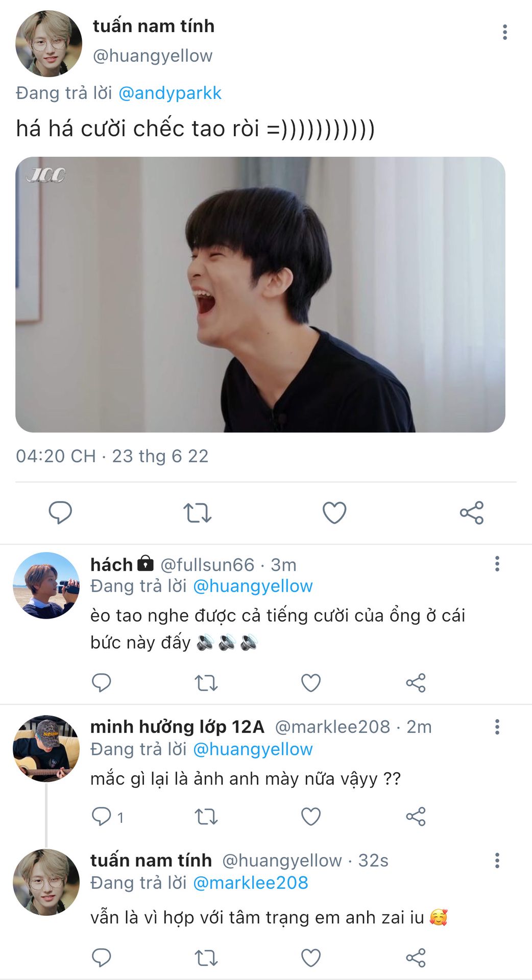Reply to the main tweet by tuấn nam tính
The width and height of the screenshot is (532, 980).
[60, 512]
